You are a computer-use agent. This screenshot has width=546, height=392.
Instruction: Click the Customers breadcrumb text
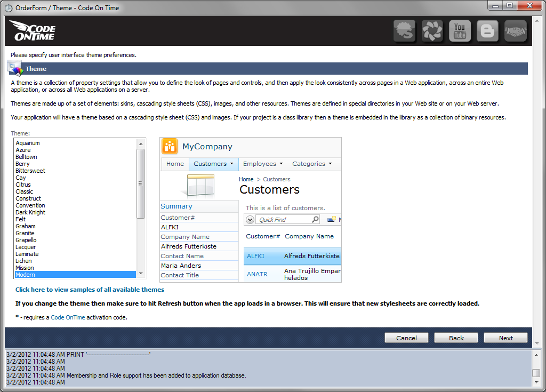pyautogui.click(x=277, y=179)
